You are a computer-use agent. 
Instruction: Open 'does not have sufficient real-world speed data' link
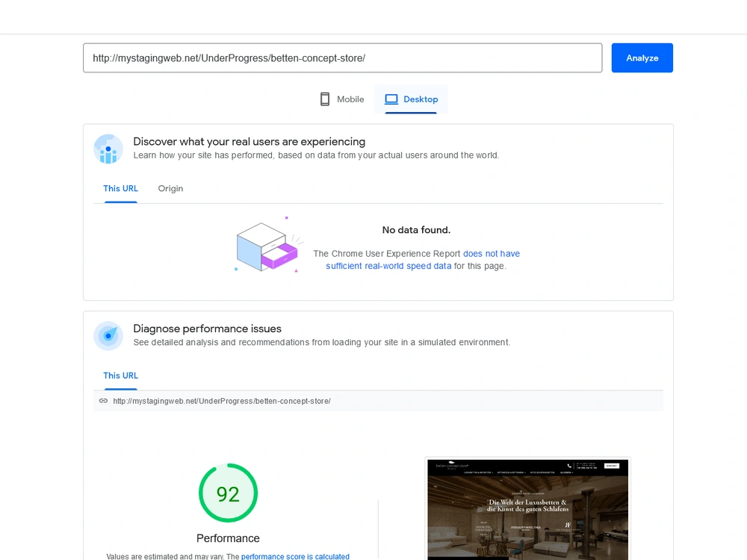coord(422,260)
